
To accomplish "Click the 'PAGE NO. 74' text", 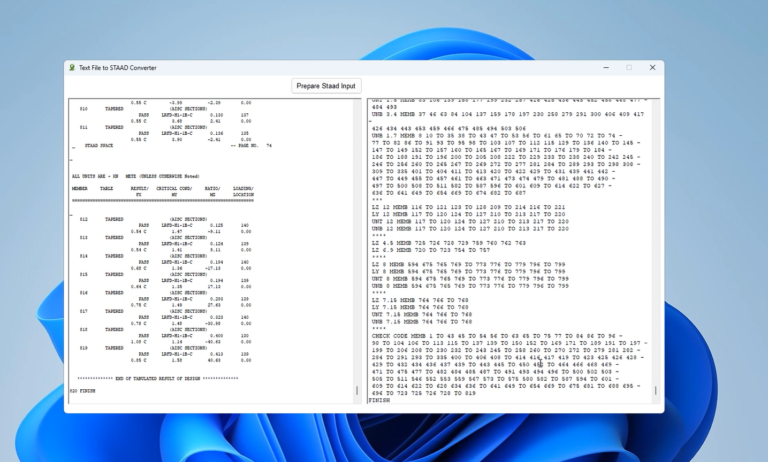I will coord(252,146).
